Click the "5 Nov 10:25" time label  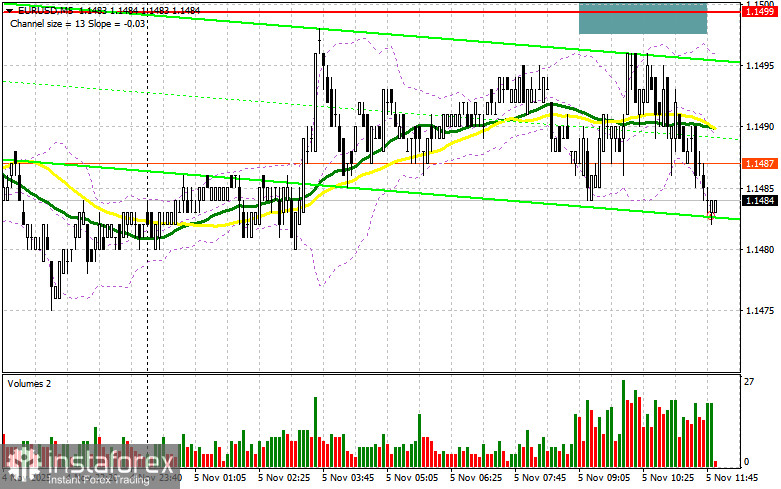click(668, 478)
